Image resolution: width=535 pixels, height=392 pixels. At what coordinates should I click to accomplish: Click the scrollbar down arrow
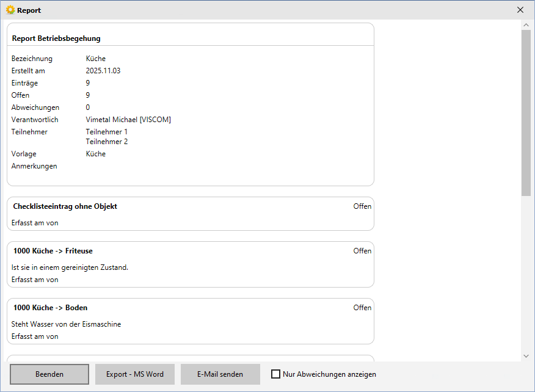pos(526,356)
